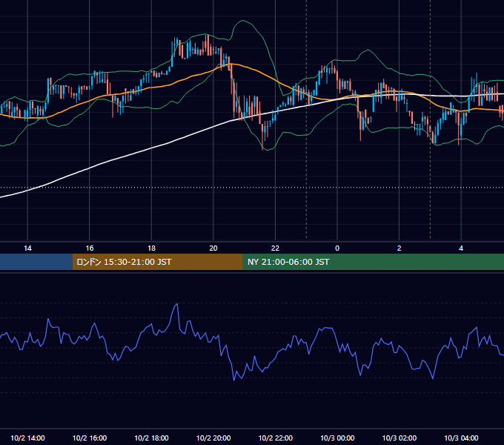This screenshot has height=445, width=504.
Task: Click the 20 hour label on price chart axis
Action: coord(213,248)
